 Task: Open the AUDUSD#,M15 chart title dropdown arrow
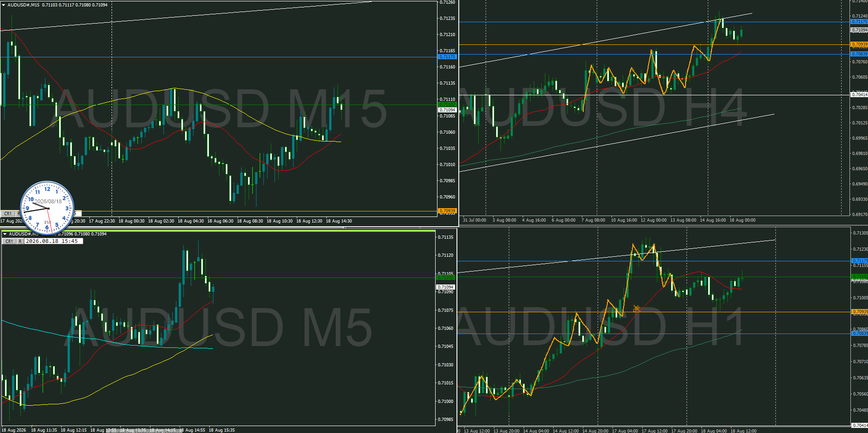coord(4,5)
